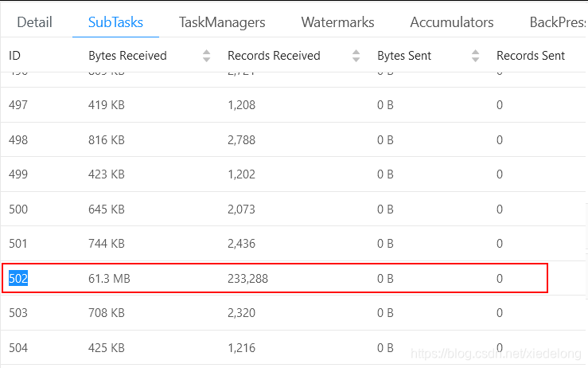Open the BackPressure tab
Image resolution: width=588 pixels, height=368 pixels.
(557, 22)
